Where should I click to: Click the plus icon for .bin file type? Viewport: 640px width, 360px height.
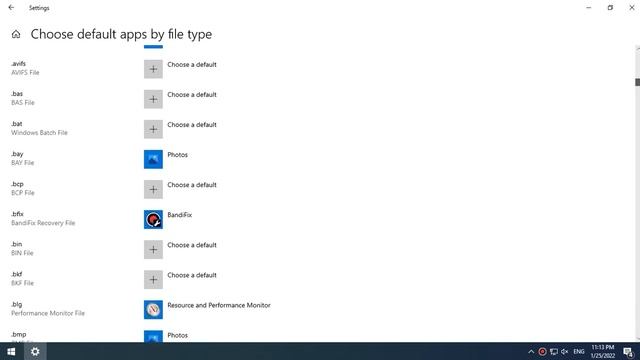(153, 249)
